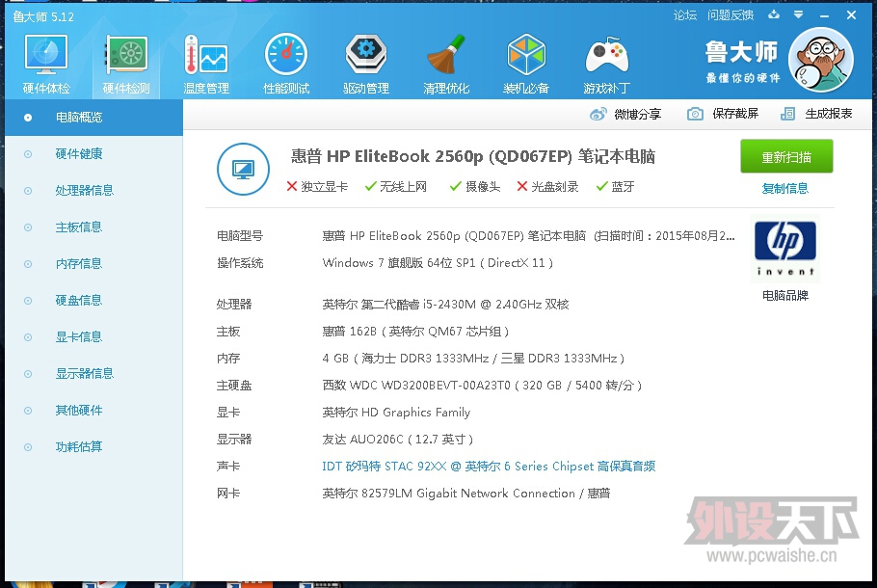The image size is (877, 588).
Task: Click 生成报表 generate report text
Action: click(829, 114)
